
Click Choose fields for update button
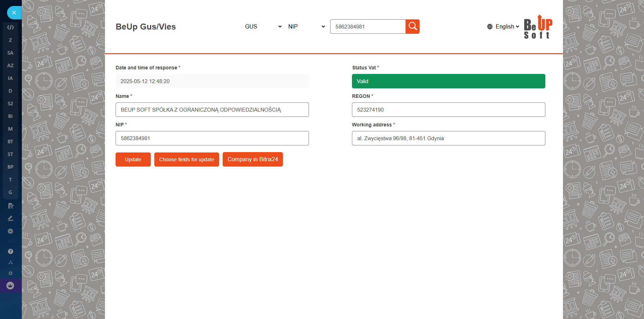click(x=186, y=159)
